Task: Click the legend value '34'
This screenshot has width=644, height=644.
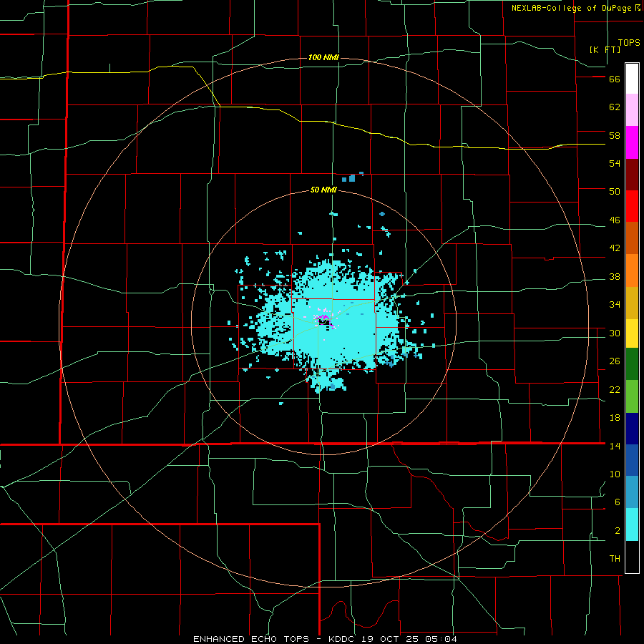Action: click(x=615, y=304)
